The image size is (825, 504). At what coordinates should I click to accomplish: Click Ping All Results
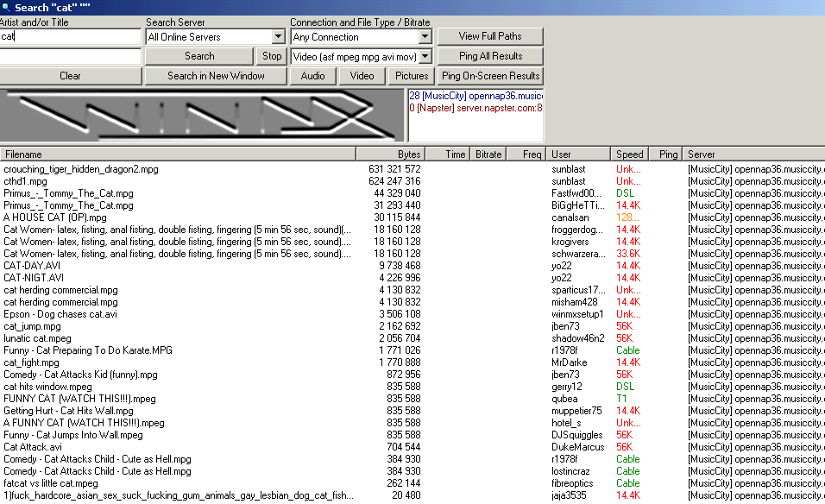(x=490, y=56)
